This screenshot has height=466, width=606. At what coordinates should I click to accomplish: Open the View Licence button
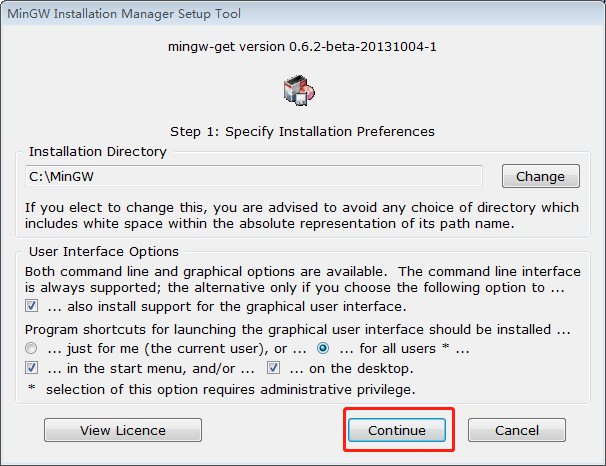(x=123, y=430)
